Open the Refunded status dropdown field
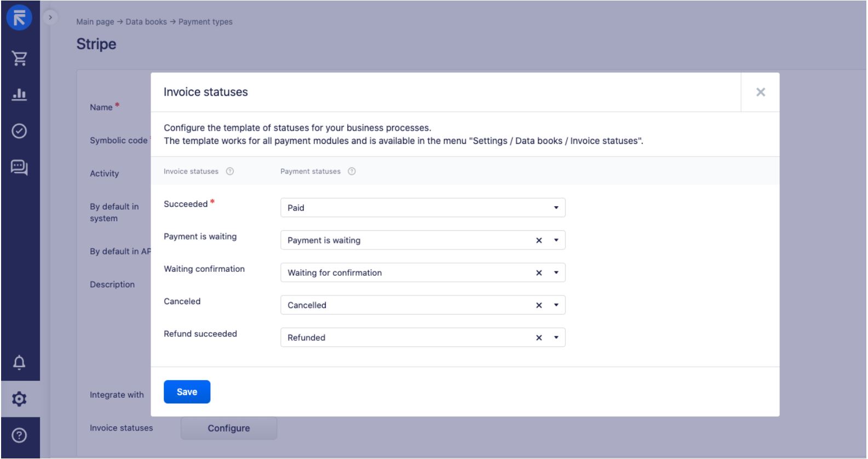 [x=423, y=338]
